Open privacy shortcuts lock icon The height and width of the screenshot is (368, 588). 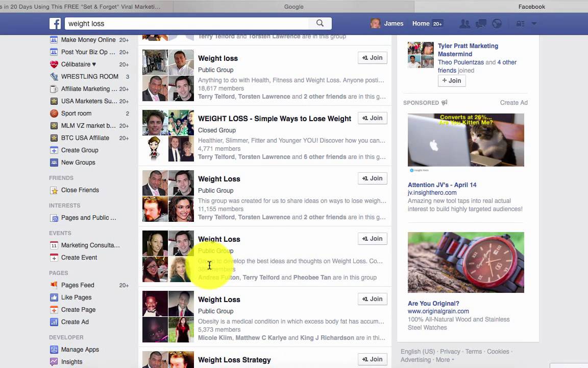[x=520, y=24]
